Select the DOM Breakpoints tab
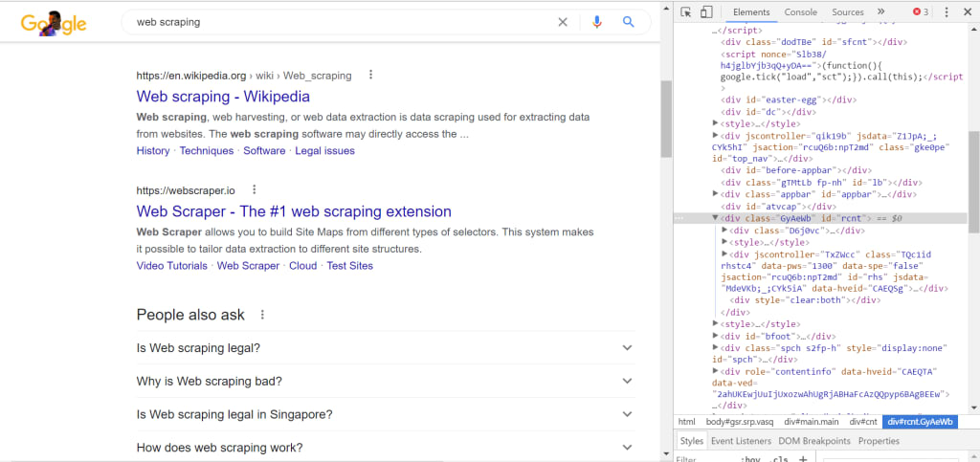The image size is (980, 462). point(814,441)
